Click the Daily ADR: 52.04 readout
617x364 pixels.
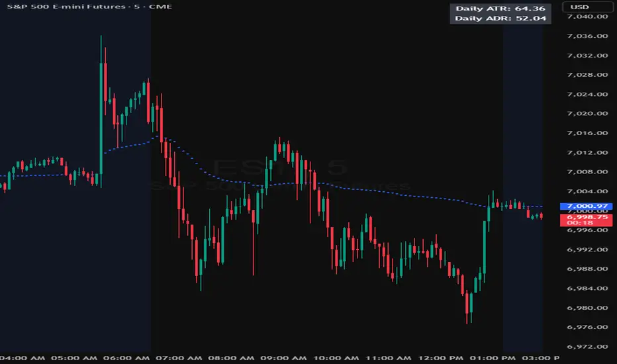click(x=500, y=18)
